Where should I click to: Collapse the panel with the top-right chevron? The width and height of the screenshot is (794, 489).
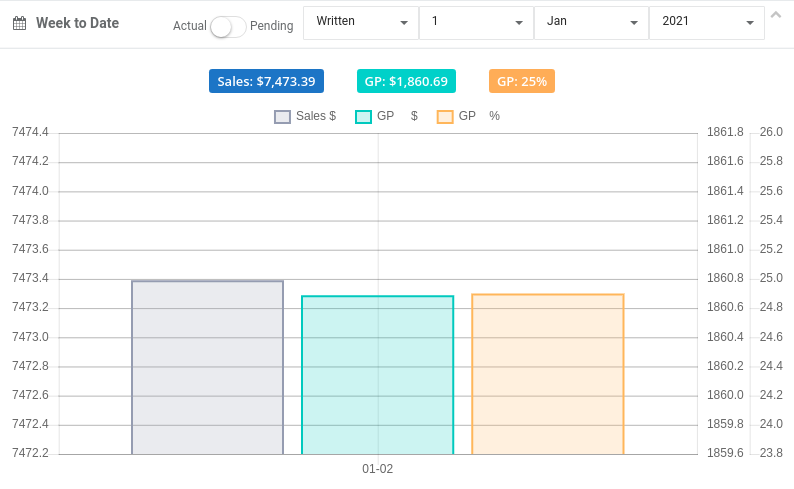[x=775, y=15]
